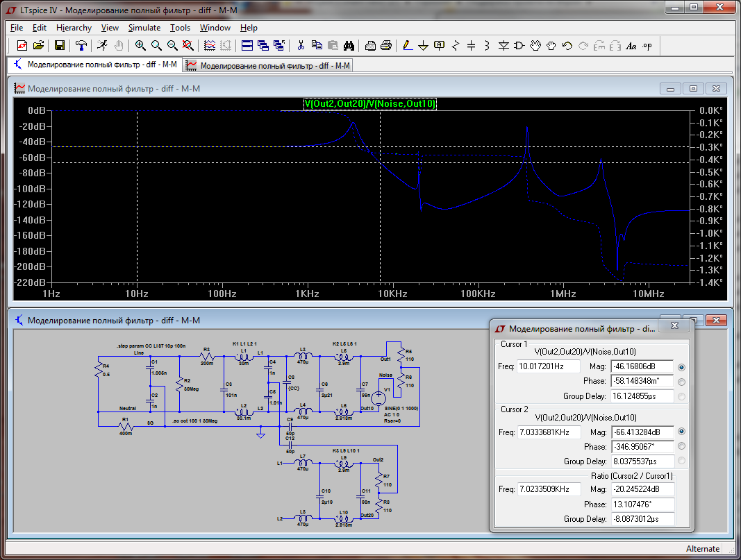Open the Hierarchy menu
741x560 pixels.
pyautogui.click(x=74, y=28)
